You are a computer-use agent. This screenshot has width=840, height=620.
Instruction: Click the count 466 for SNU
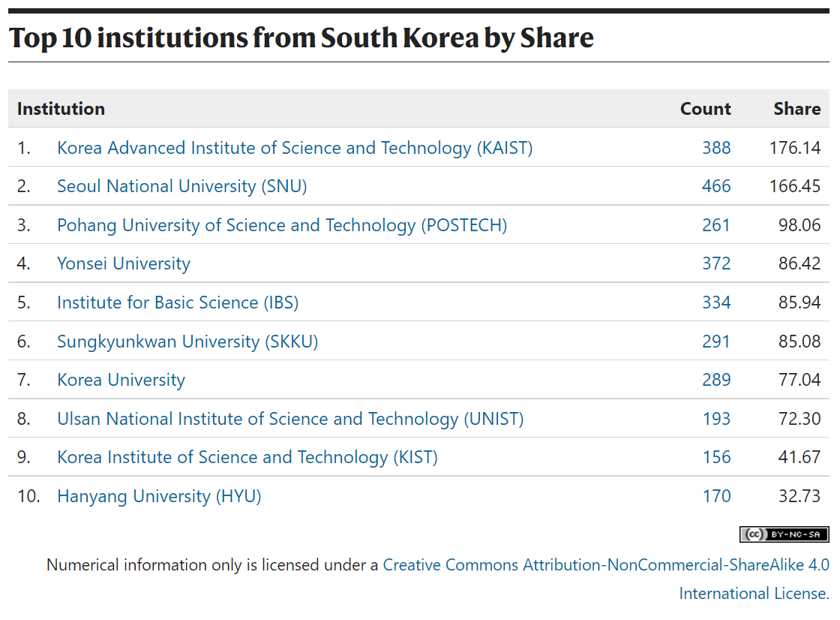coord(718,186)
